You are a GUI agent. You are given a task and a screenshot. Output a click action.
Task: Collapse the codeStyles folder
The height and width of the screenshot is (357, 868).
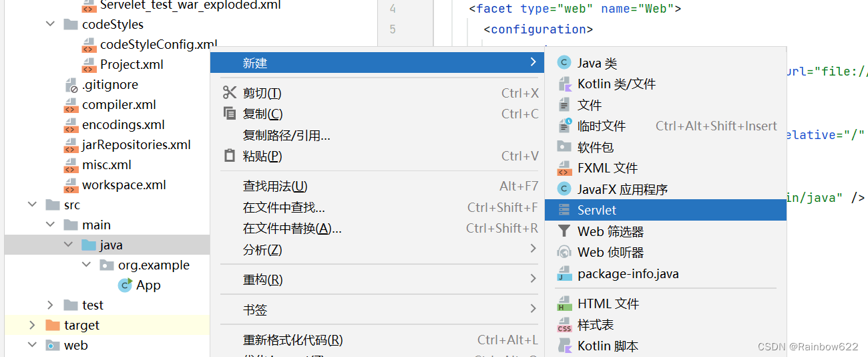(50, 24)
